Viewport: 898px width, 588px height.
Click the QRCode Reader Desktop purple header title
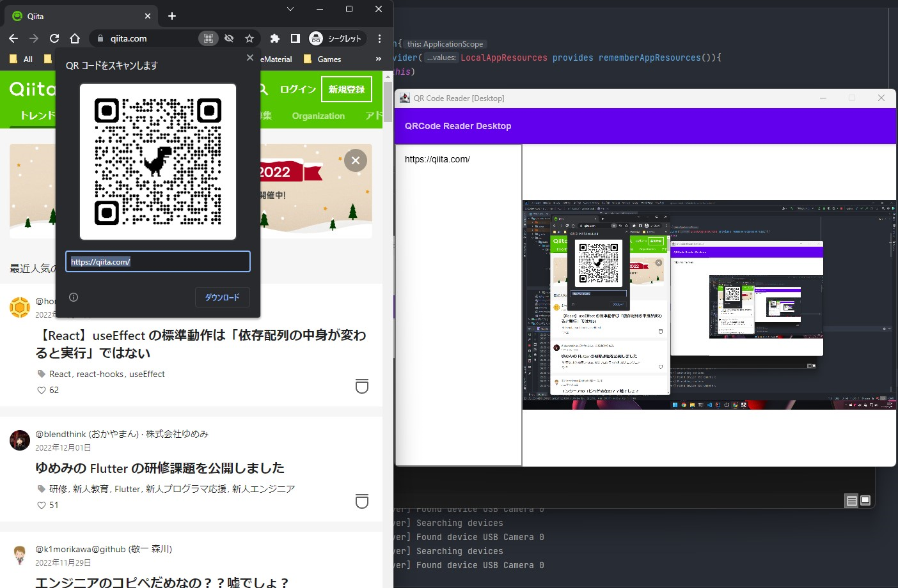click(x=458, y=126)
